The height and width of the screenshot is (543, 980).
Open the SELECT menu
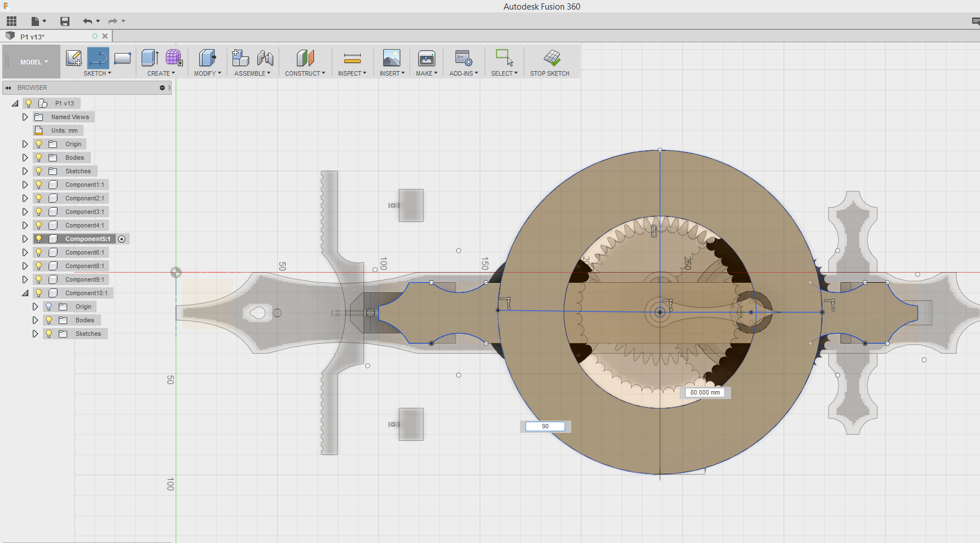tap(504, 73)
